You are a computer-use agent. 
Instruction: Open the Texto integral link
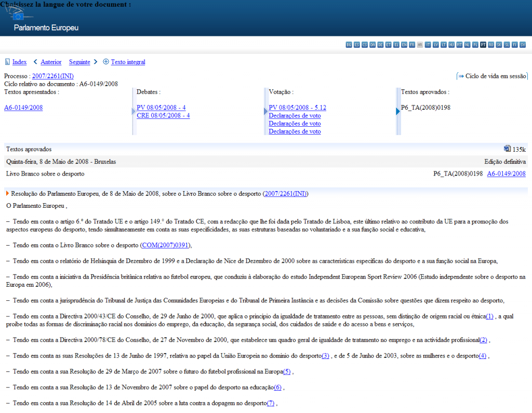(x=128, y=62)
